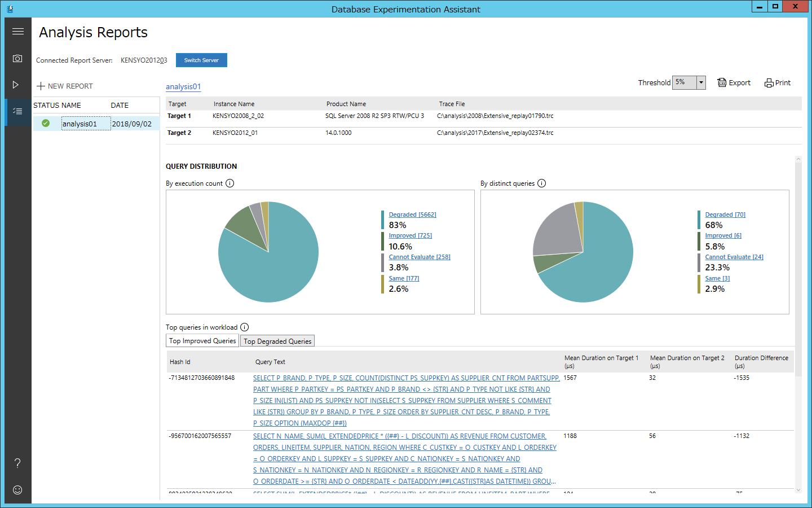This screenshot has width=812, height=508.
Task: Open the hamburger navigation menu
Action: point(18,32)
